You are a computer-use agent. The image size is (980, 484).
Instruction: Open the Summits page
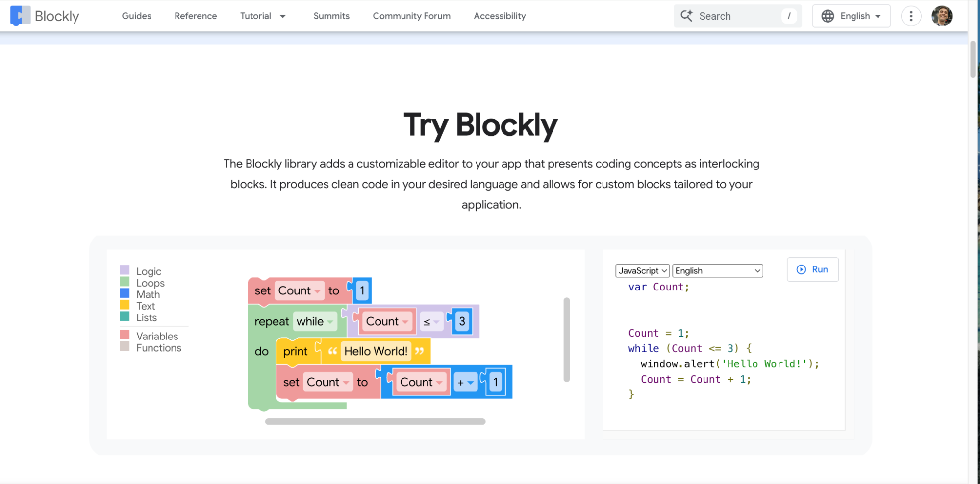[x=331, y=16]
